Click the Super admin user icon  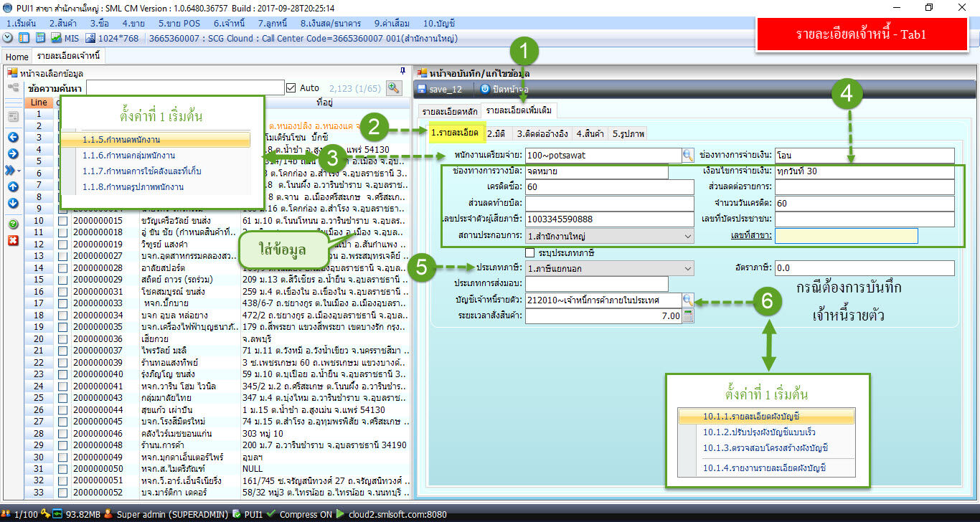[108, 514]
